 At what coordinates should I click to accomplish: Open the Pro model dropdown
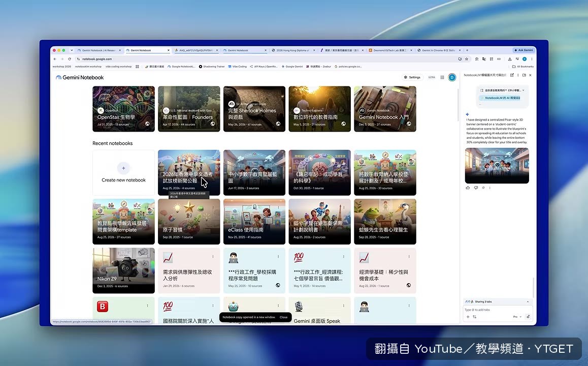pos(517,317)
